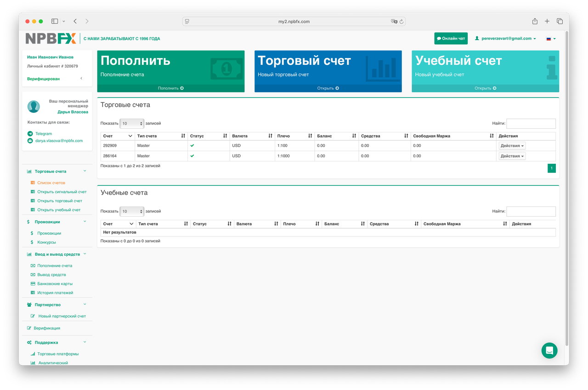
Task: Click the icon beside Открыть сигнальный счет
Action: (x=33, y=192)
